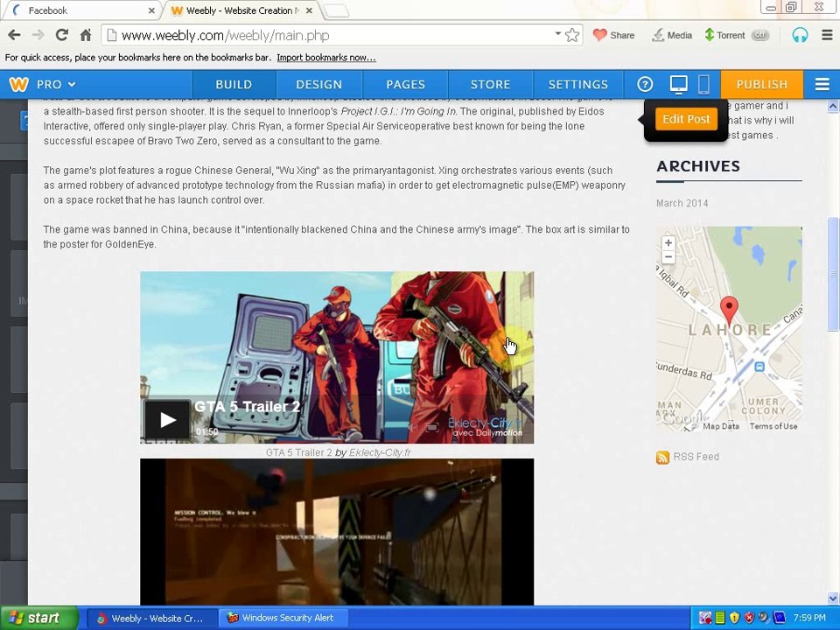Image resolution: width=840 pixels, height=630 pixels.
Task: Open the SETTINGS tab
Action: click(x=578, y=85)
